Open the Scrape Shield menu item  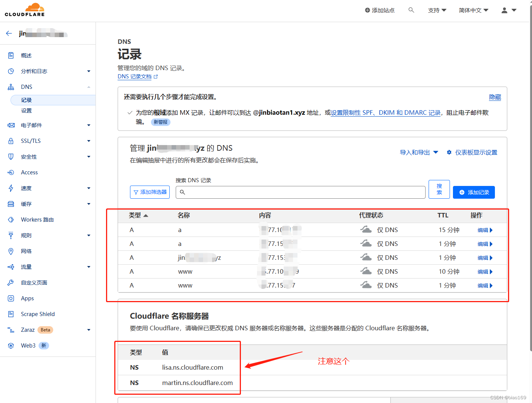coord(38,314)
